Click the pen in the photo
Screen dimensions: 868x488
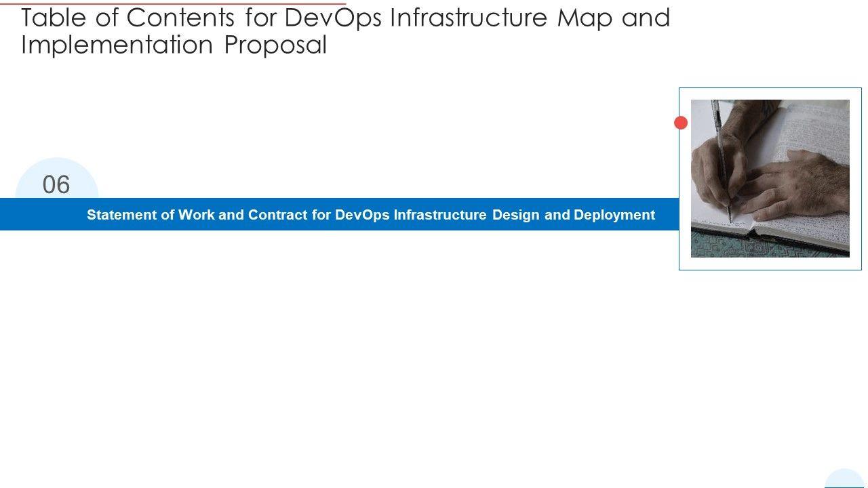tap(722, 156)
